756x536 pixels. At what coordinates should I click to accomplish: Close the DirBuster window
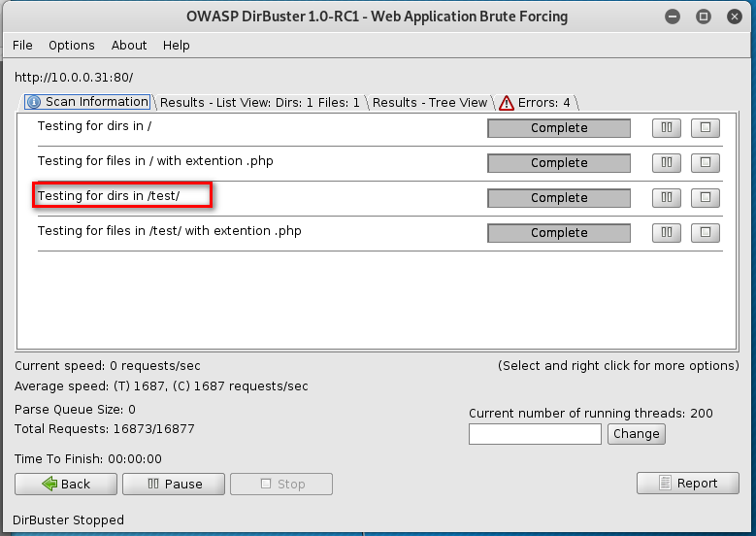point(735,17)
